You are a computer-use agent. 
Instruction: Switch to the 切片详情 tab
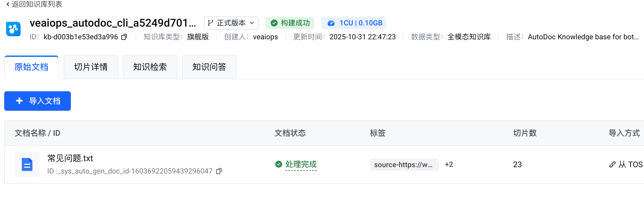tap(91, 67)
